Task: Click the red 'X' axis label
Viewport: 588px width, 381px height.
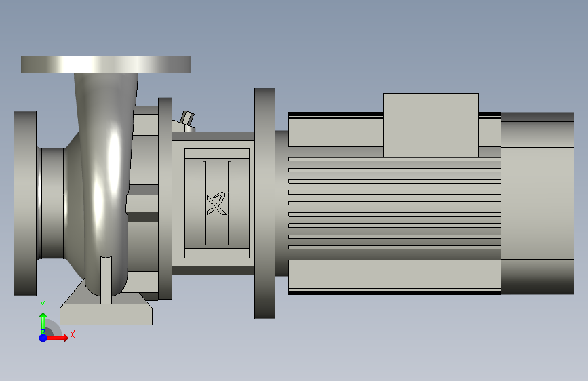Action: click(x=73, y=334)
